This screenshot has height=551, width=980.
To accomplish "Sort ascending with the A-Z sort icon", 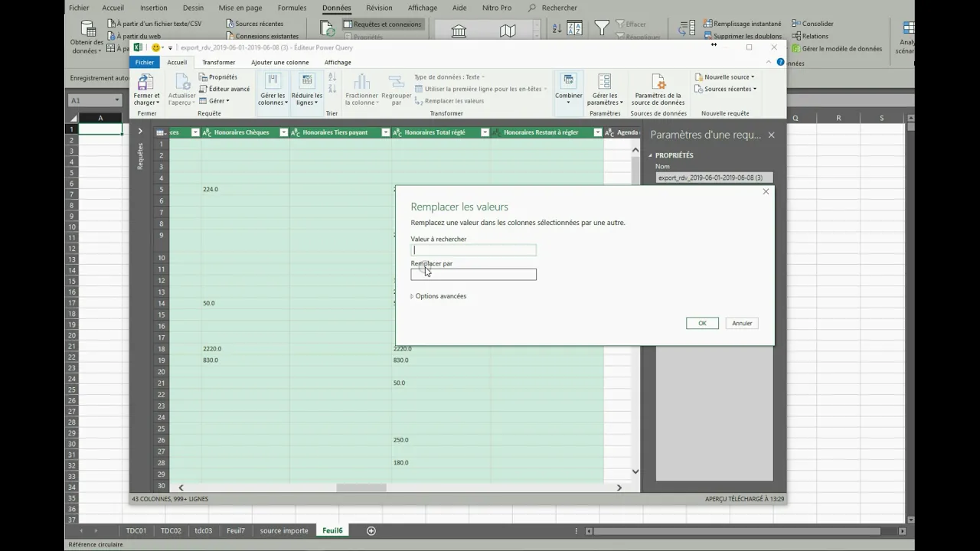I will [x=332, y=77].
